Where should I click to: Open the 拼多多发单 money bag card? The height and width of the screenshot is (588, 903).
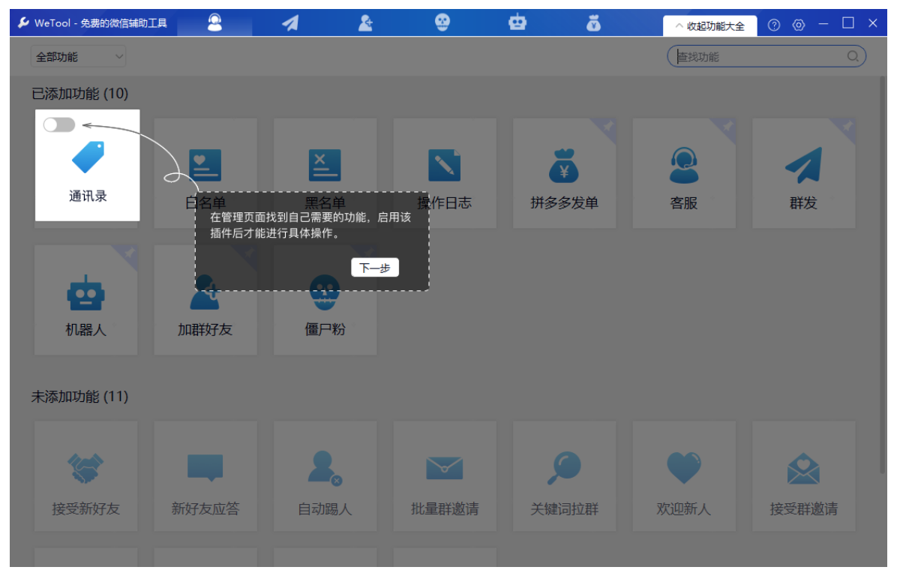click(x=564, y=173)
